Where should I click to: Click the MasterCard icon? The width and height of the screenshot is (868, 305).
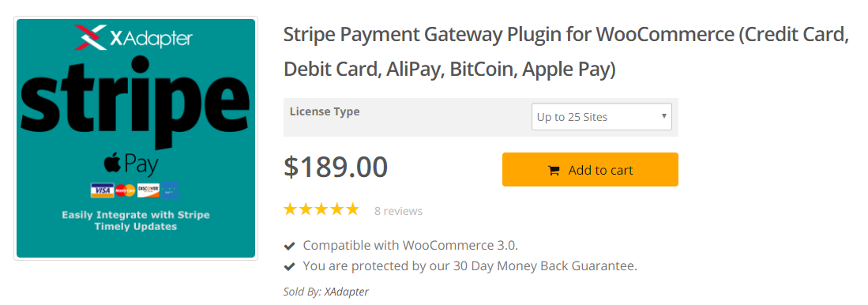coord(126,190)
